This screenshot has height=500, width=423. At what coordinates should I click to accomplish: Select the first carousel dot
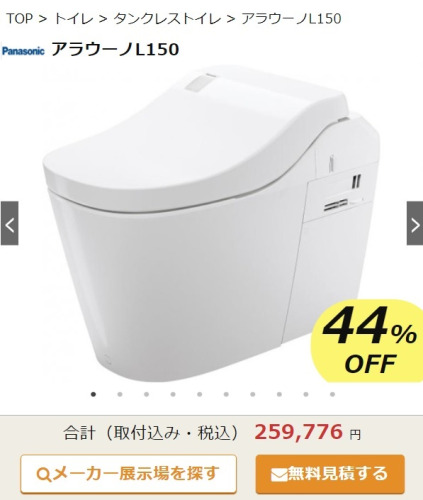point(93,394)
